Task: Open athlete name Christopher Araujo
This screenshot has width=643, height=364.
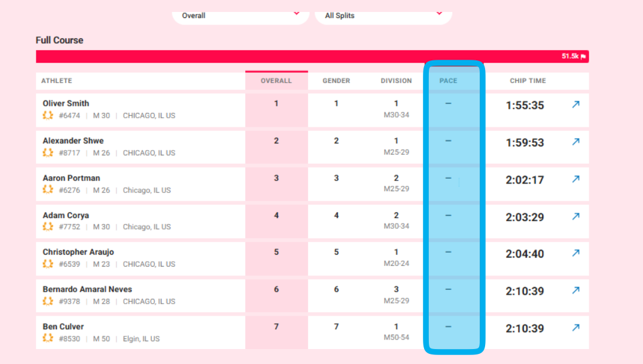Action: point(78,252)
